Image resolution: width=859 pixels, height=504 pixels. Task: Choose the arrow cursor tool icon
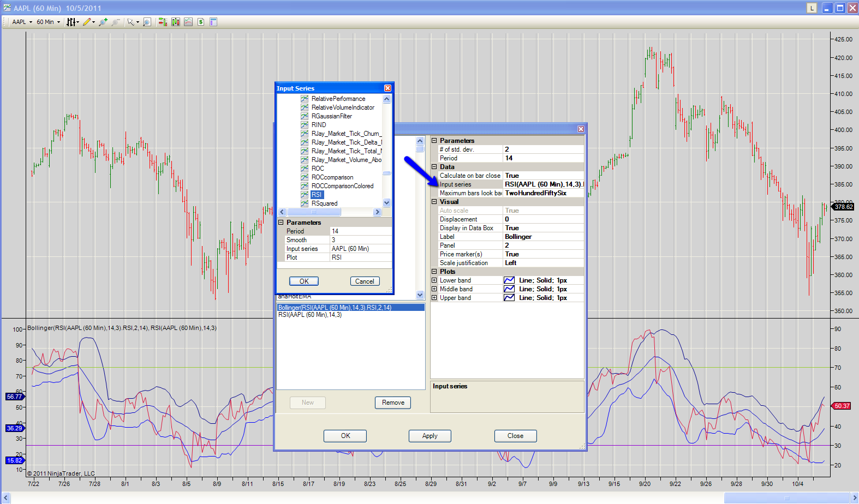(x=133, y=22)
